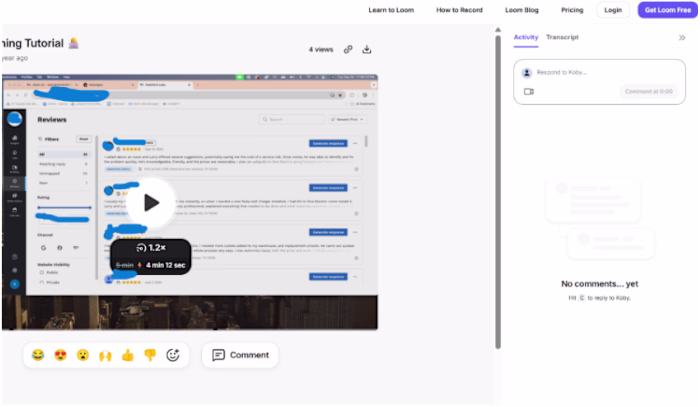Image resolution: width=700 pixels, height=407 pixels.
Task: Click the Search box in video
Action: [x=292, y=120]
